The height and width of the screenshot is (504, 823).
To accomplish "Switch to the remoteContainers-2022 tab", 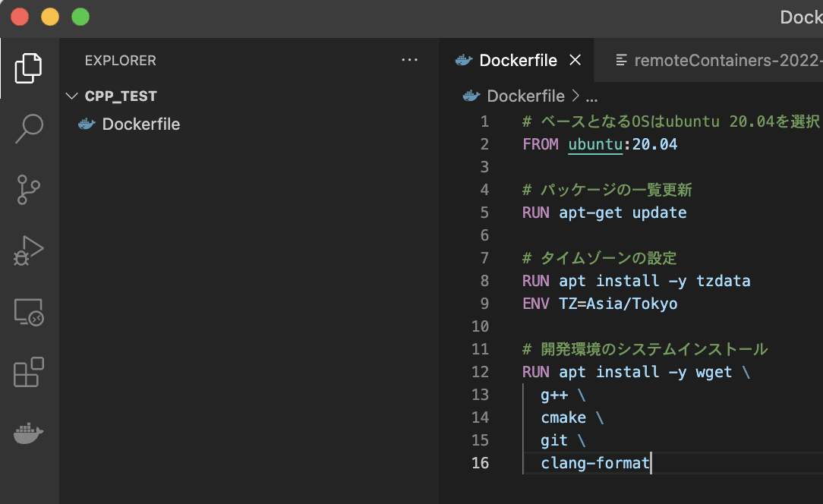I will pyautogui.click(x=719, y=60).
